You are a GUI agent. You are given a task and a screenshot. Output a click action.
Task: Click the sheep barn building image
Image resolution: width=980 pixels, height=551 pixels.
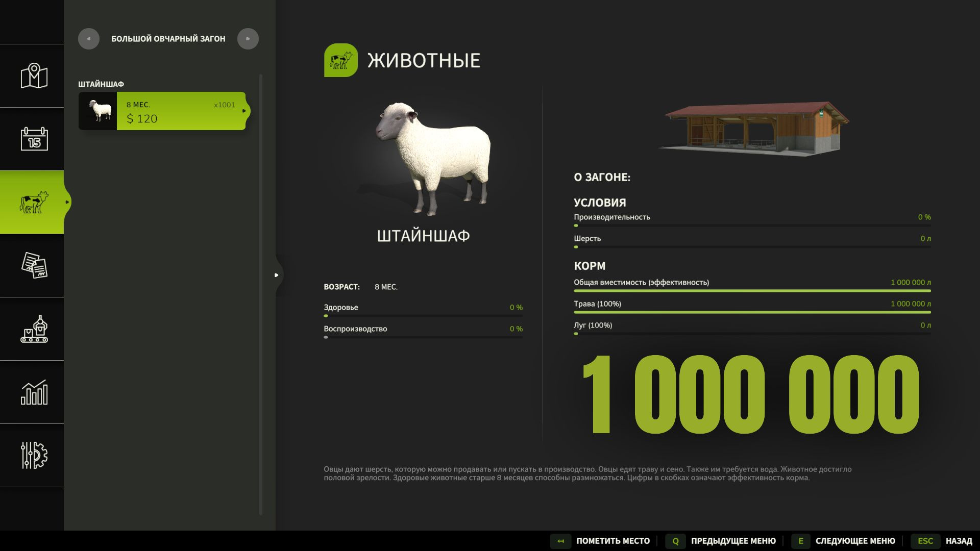click(754, 128)
